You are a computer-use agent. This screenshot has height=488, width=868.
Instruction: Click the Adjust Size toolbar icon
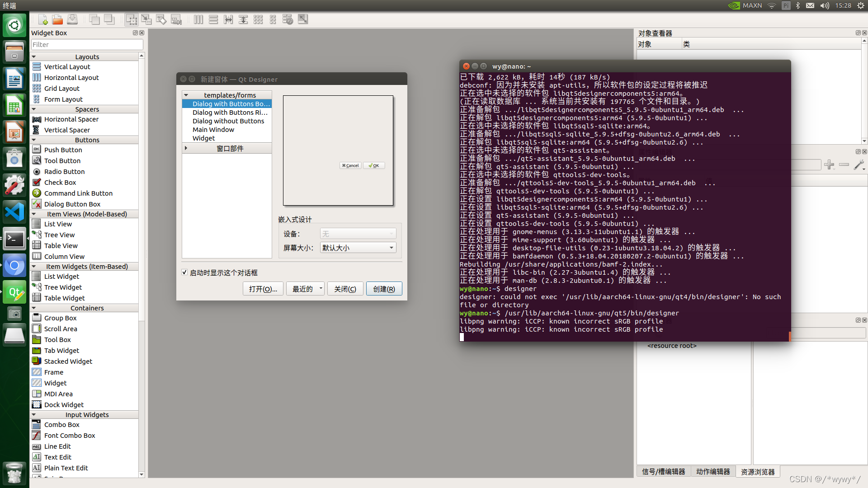point(303,19)
